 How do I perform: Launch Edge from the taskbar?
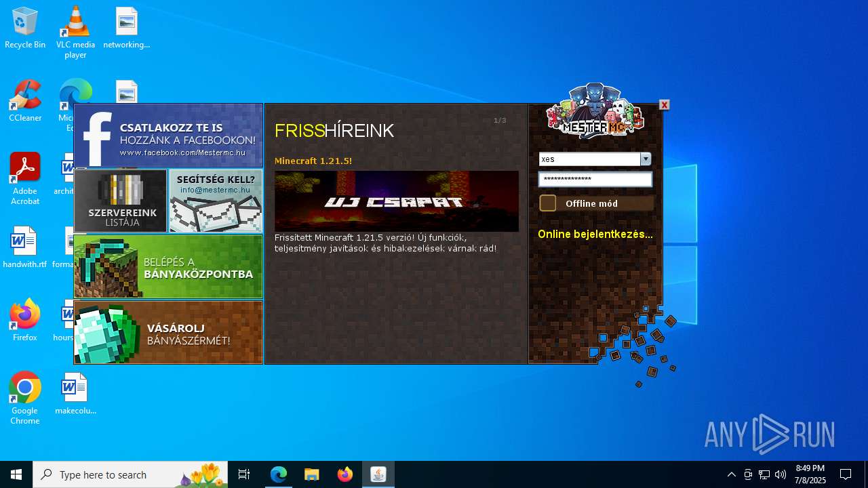(x=279, y=474)
